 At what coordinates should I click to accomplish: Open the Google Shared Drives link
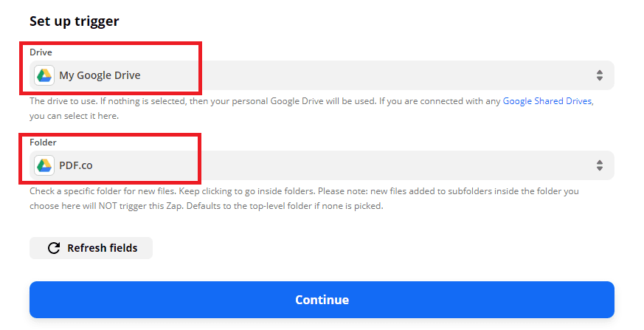tap(547, 101)
